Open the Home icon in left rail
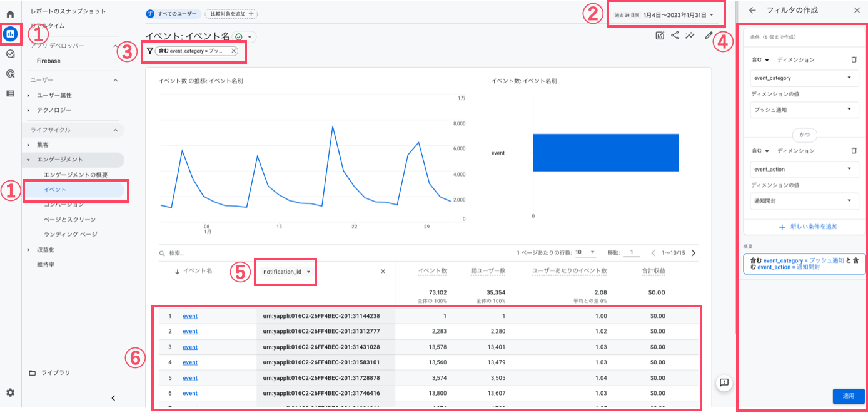The width and height of the screenshot is (868, 415). [10, 14]
